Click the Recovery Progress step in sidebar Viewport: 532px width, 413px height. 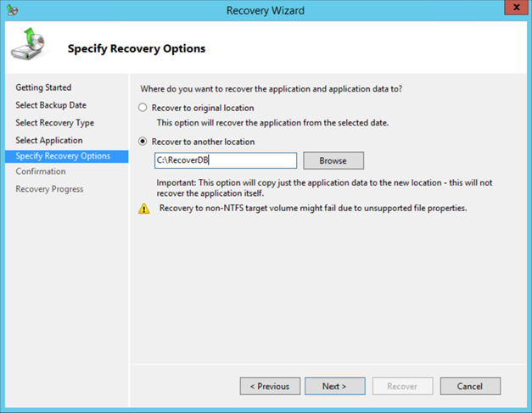(49, 188)
